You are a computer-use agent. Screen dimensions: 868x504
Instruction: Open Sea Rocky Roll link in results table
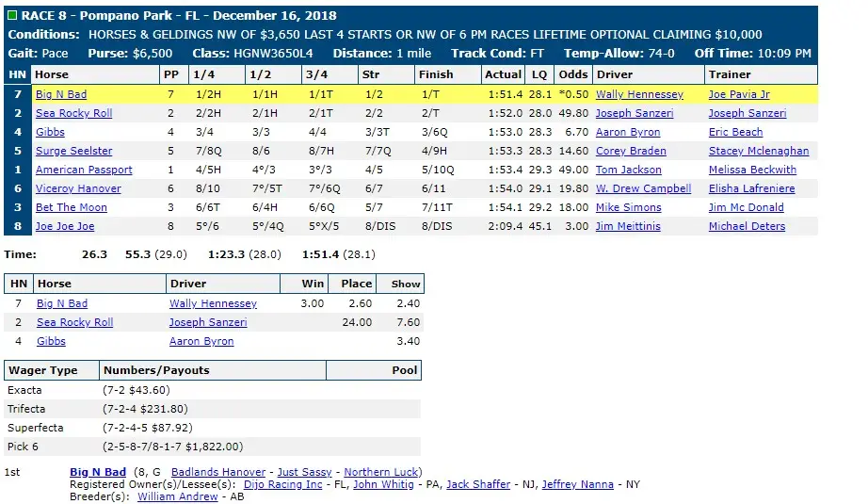[74, 113]
